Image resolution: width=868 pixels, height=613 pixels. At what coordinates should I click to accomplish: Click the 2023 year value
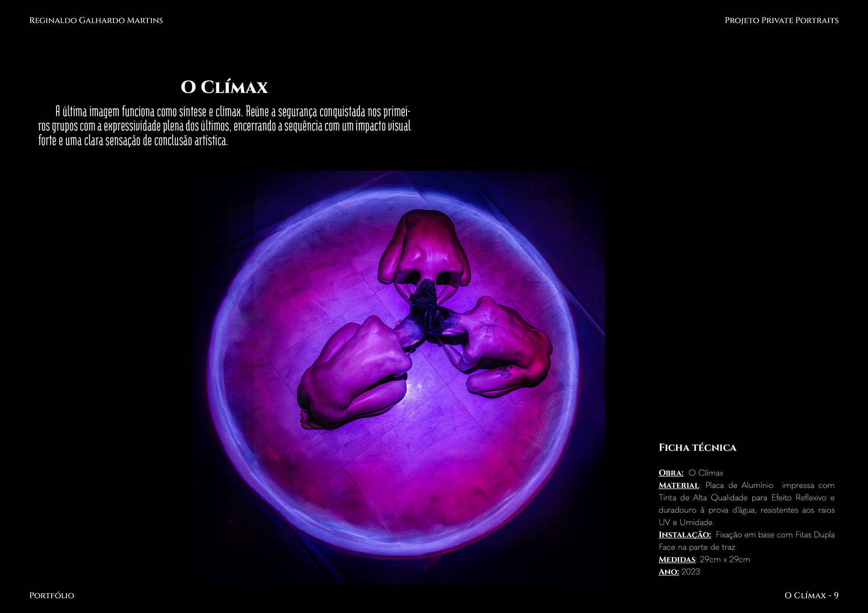[x=690, y=572]
